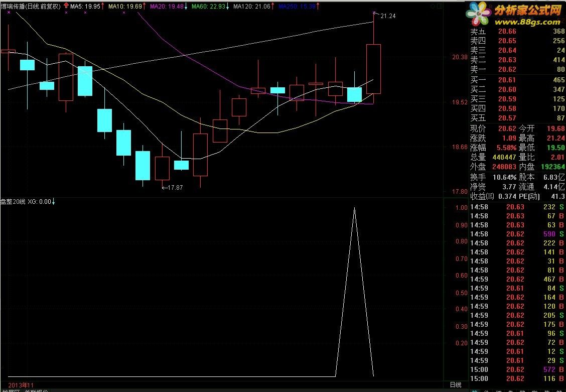
Task: Click the 最高 21.24 value
Action: click(x=556, y=138)
